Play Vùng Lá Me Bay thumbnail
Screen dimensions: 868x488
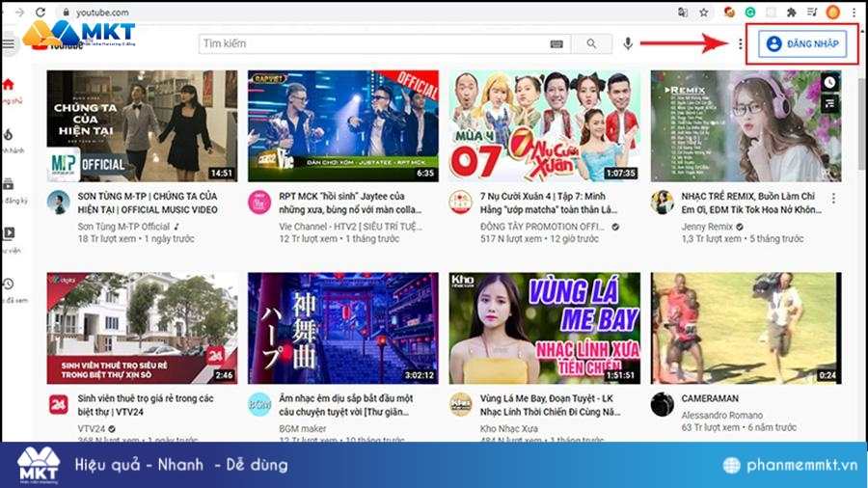[545, 328]
